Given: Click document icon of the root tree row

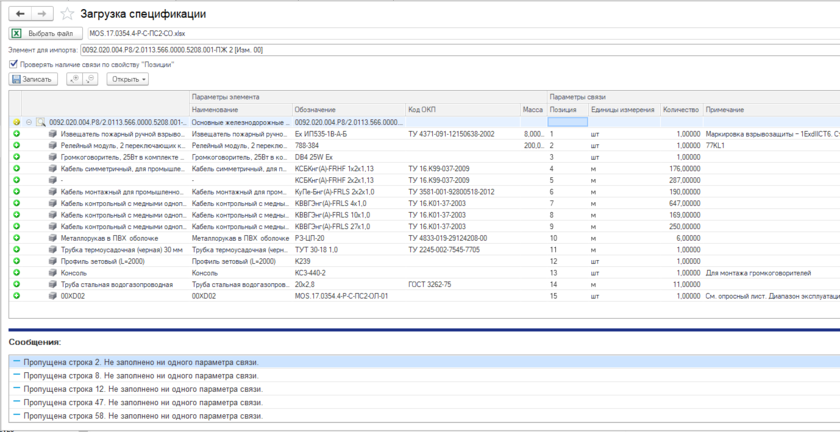Looking at the screenshot, I should tap(41, 122).
